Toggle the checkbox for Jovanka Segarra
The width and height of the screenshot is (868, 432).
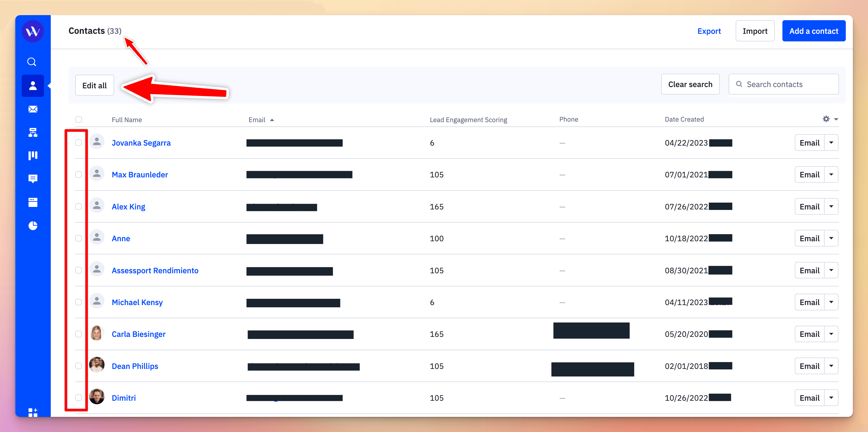[x=79, y=143]
